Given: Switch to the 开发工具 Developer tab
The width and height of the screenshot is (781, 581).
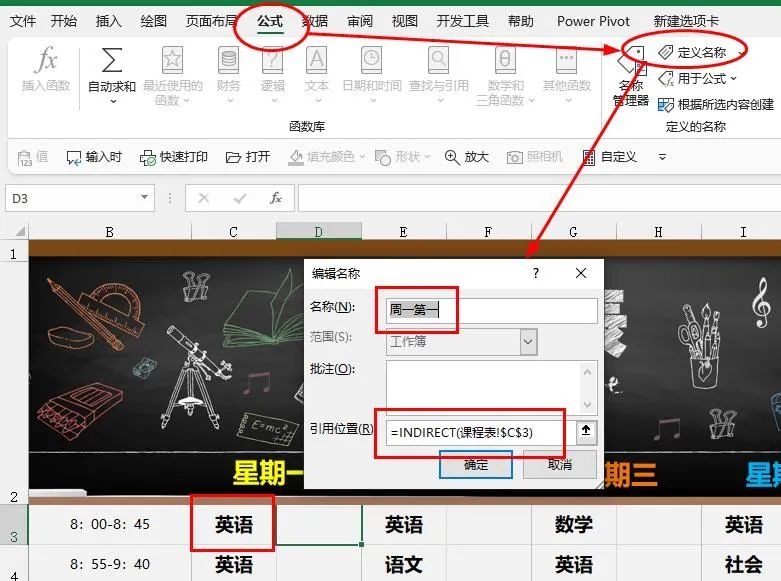Looking at the screenshot, I should tap(462, 21).
